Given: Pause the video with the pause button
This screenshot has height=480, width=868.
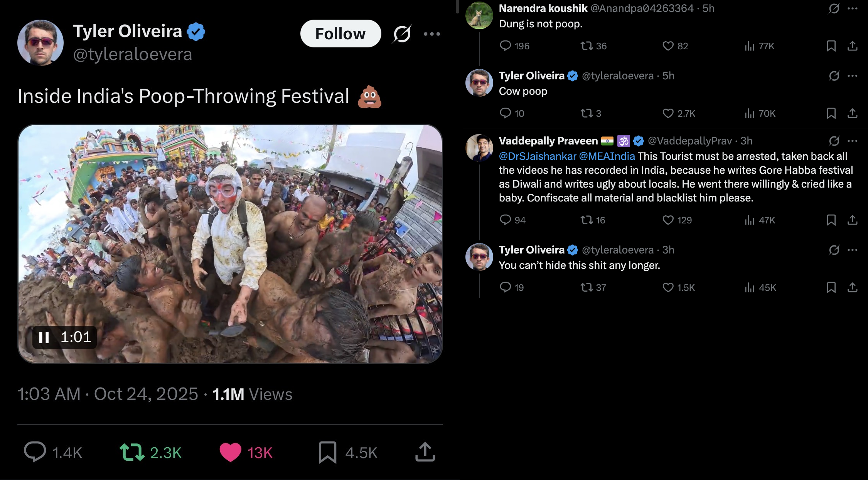Looking at the screenshot, I should (x=44, y=337).
